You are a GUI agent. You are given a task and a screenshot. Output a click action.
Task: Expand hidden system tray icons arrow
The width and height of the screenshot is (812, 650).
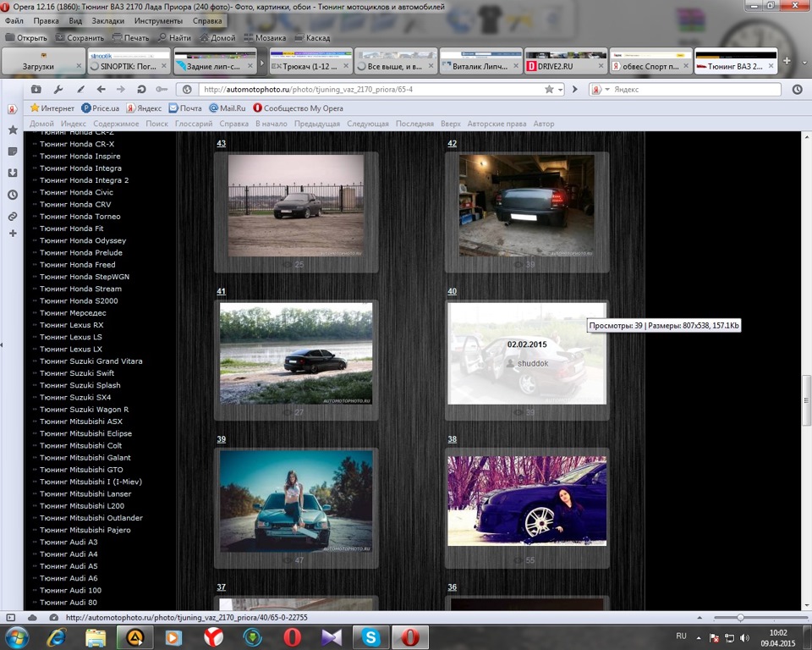[x=699, y=637]
